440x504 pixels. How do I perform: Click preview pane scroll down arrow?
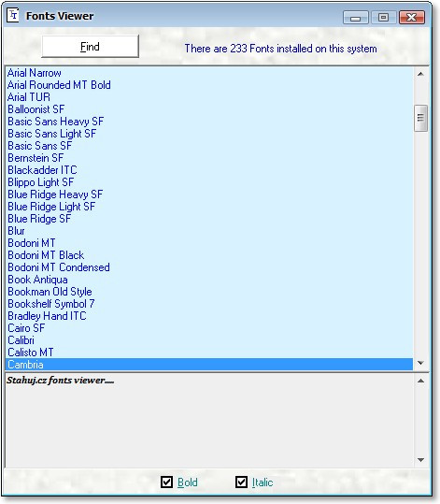click(x=420, y=460)
